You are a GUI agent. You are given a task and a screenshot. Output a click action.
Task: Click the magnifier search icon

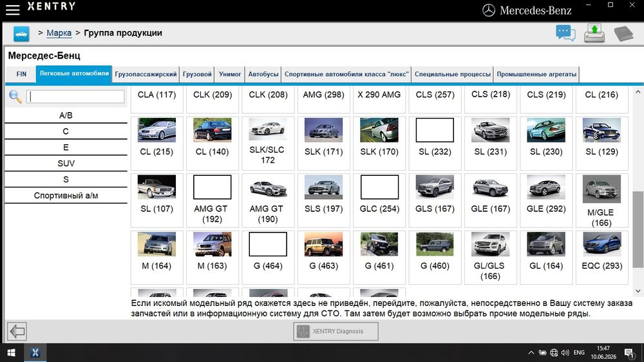coord(15,97)
